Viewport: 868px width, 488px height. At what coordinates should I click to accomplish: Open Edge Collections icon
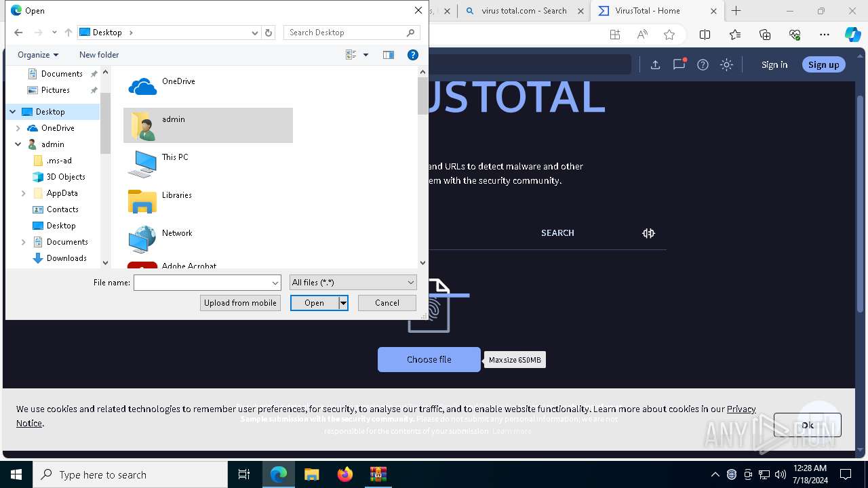point(765,35)
